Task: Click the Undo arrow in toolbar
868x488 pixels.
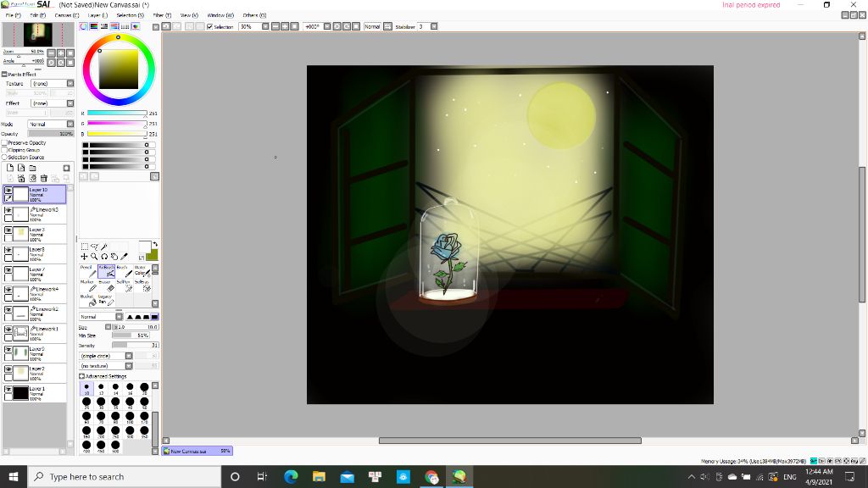Action: point(166,26)
